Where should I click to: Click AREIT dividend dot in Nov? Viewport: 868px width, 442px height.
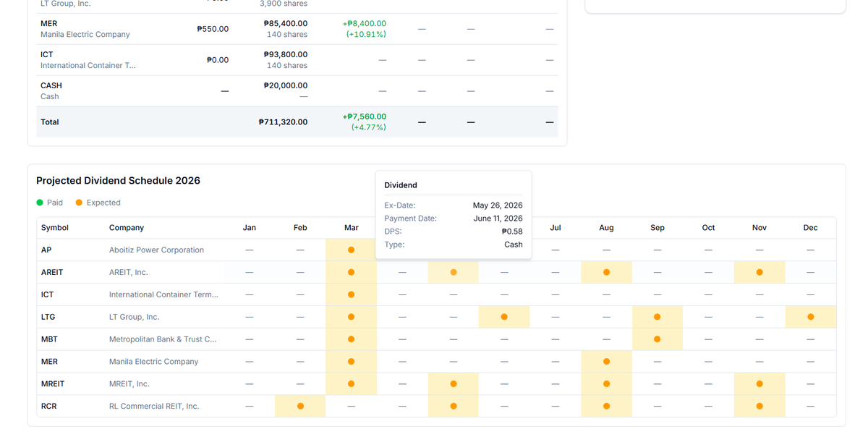[x=759, y=272]
